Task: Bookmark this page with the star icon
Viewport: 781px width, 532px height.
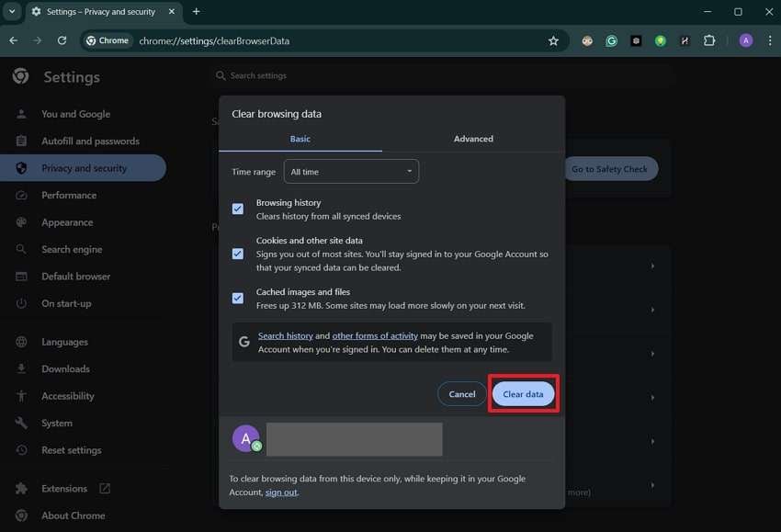Action: click(553, 40)
